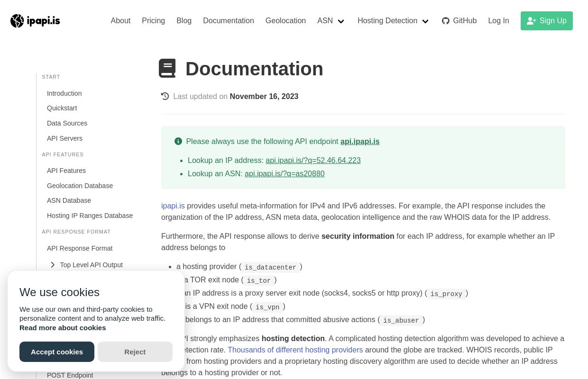The image size is (588, 379).
Task: Click the is_abuser code label
Action: point(401,320)
